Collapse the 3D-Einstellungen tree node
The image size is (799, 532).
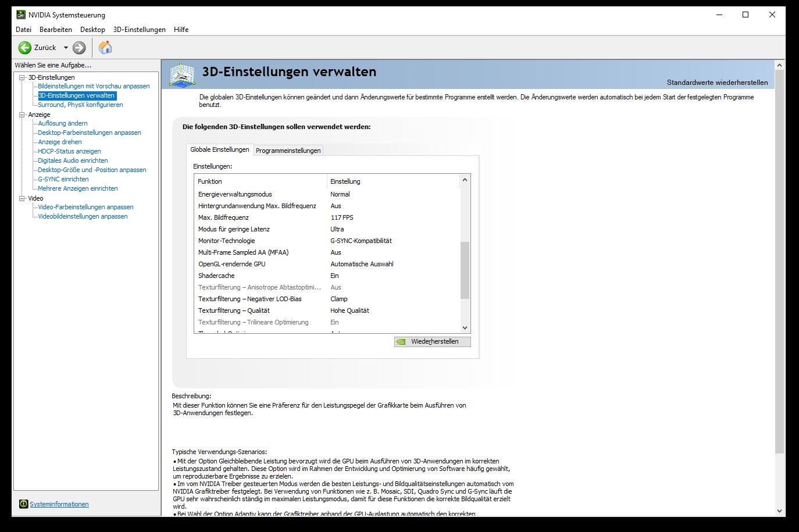point(22,77)
